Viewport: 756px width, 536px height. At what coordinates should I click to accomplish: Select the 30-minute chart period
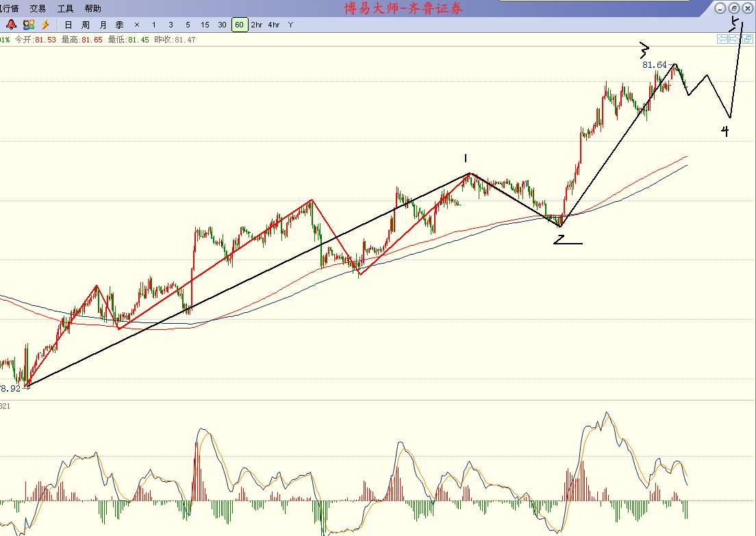(222, 25)
